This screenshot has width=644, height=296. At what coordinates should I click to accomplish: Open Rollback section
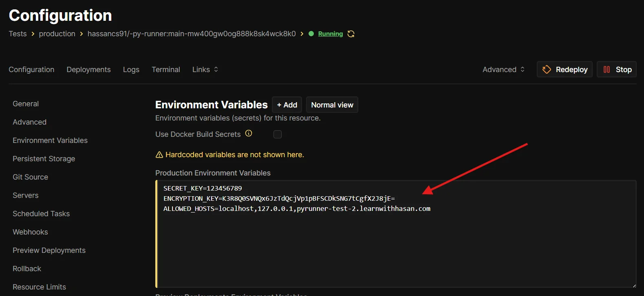tap(27, 269)
